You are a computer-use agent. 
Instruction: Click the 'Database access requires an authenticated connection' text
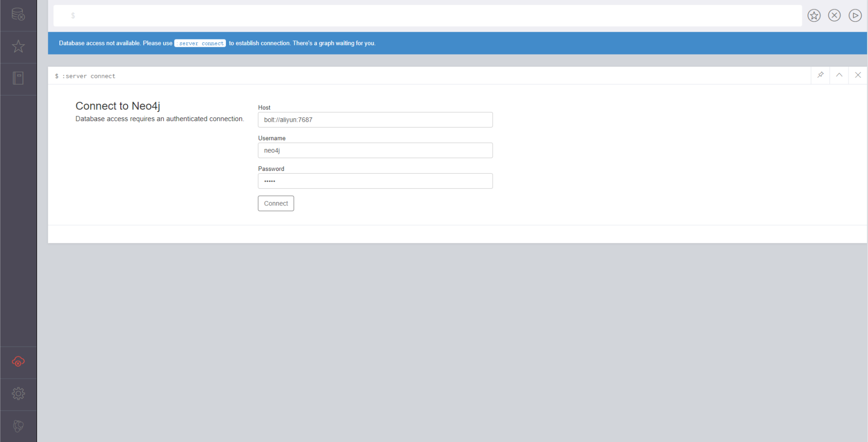pos(160,119)
